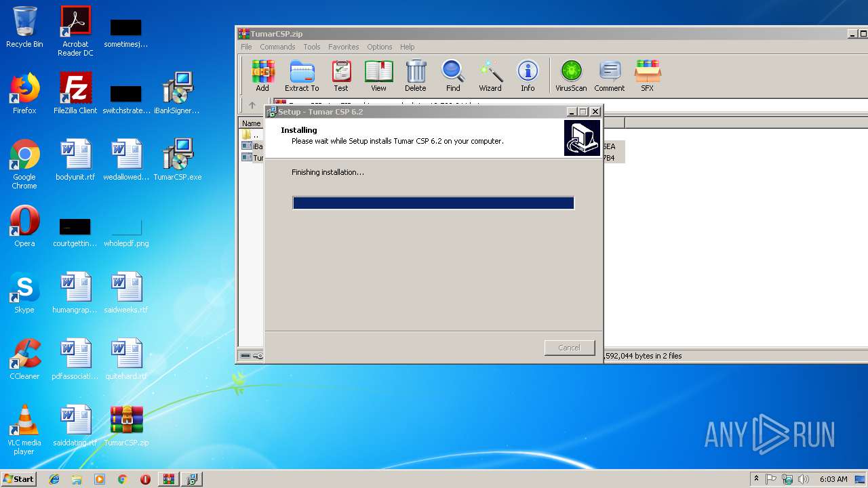Open the Options menu
Viewport: 868px width, 488px height.
(380, 47)
